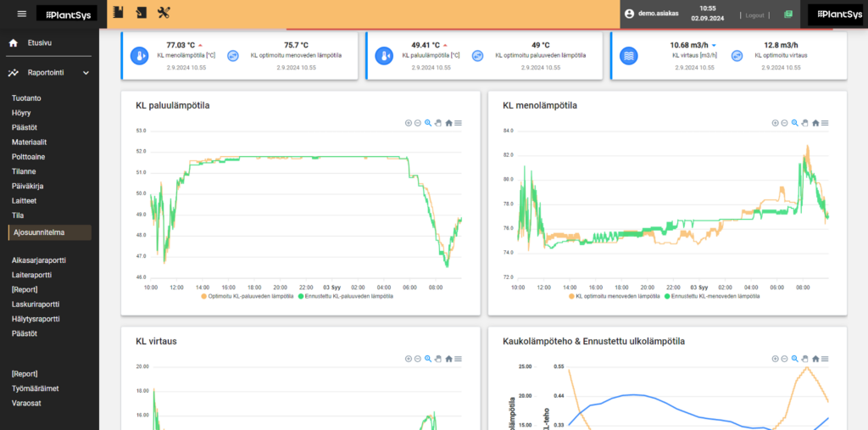Click the 77.03 °C menolämpötila value
The height and width of the screenshot is (430, 868).
[x=181, y=45]
